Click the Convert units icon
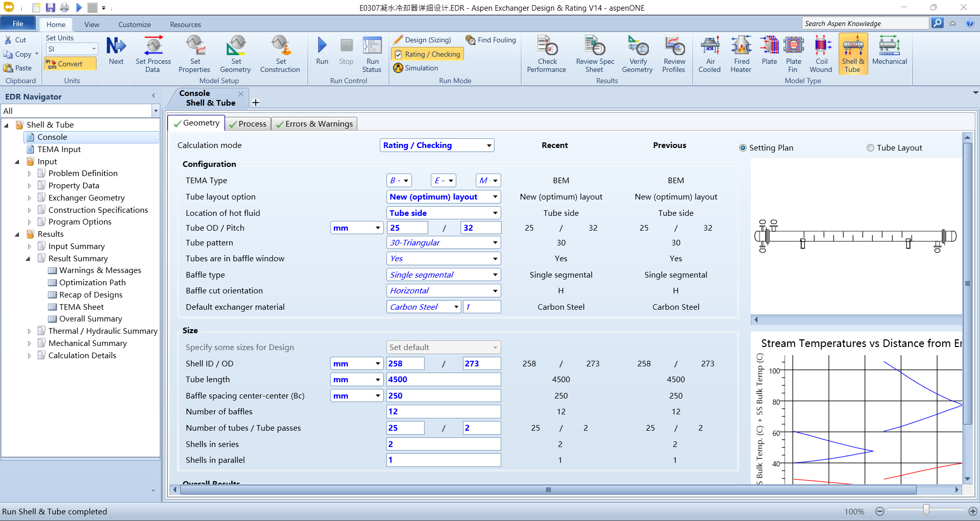Viewport: 980px width, 521px height. (70, 64)
